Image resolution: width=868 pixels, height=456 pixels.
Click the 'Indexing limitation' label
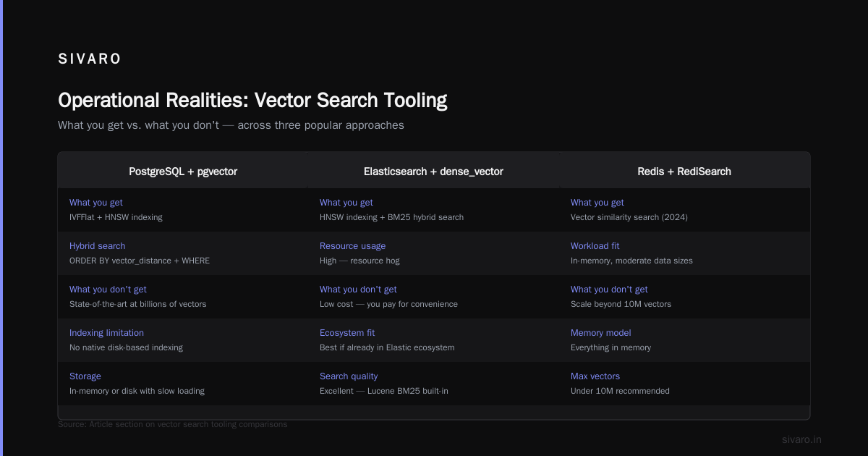(106, 333)
